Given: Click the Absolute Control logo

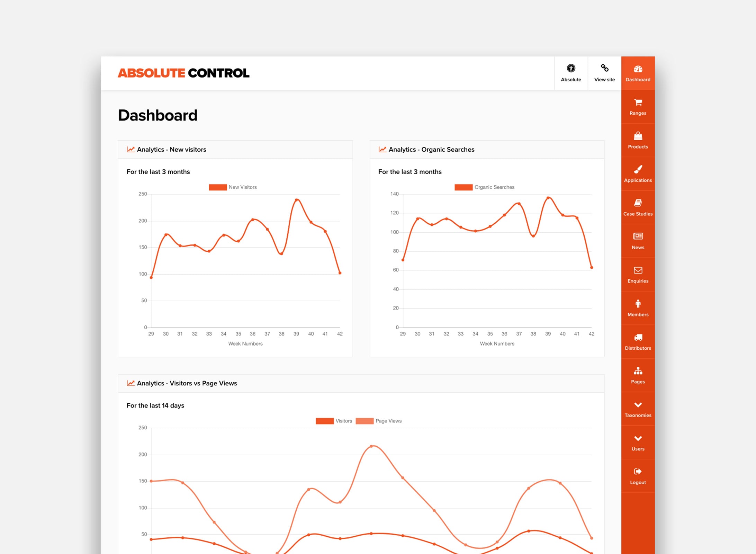Looking at the screenshot, I should pyautogui.click(x=183, y=73).
